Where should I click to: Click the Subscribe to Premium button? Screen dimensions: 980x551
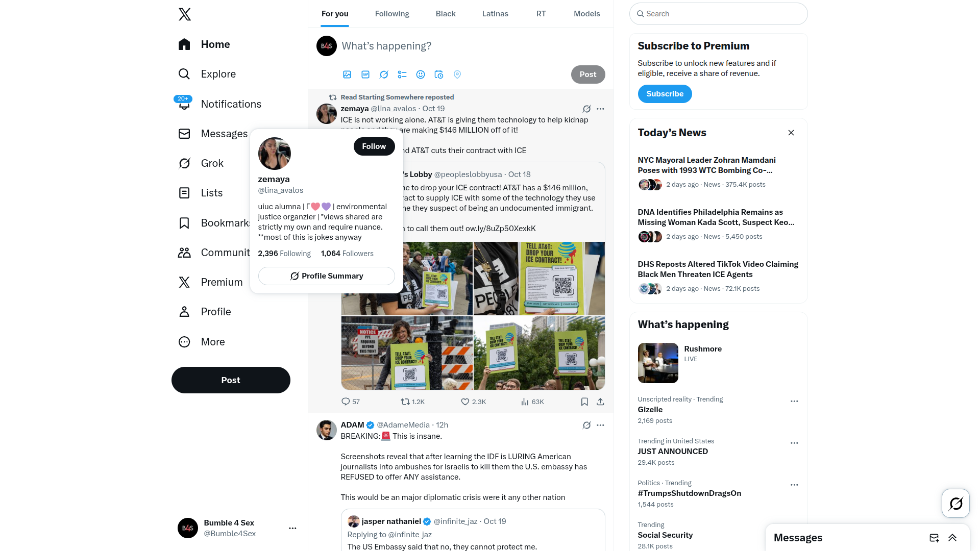665,94
